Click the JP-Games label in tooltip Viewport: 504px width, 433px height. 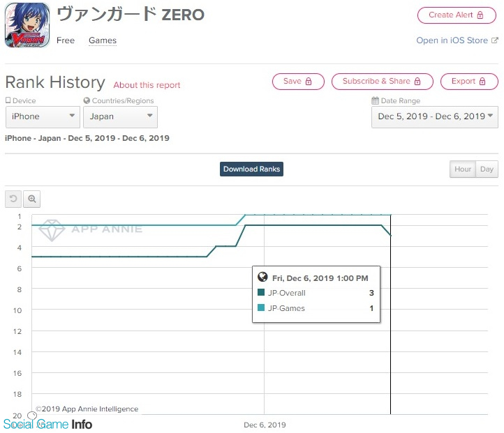point(286,308)
